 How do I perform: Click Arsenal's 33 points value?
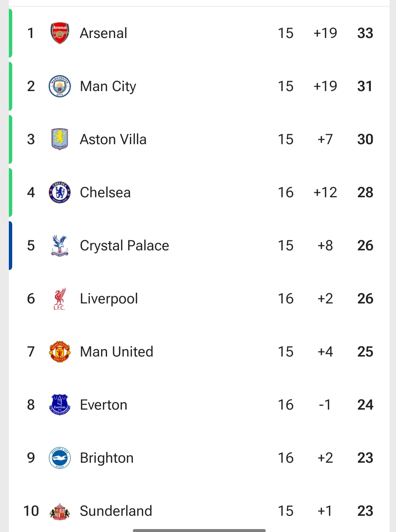point(365,33)
